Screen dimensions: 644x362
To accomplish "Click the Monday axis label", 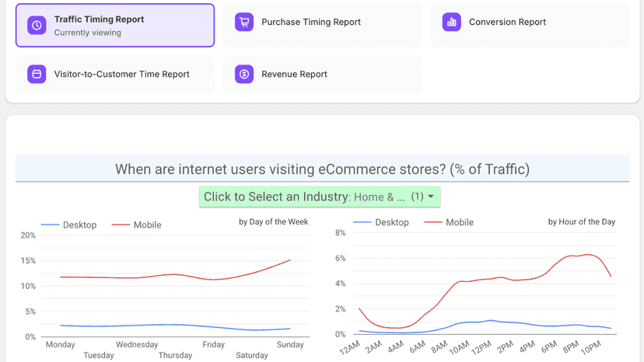I will click(x=61, y=345).
